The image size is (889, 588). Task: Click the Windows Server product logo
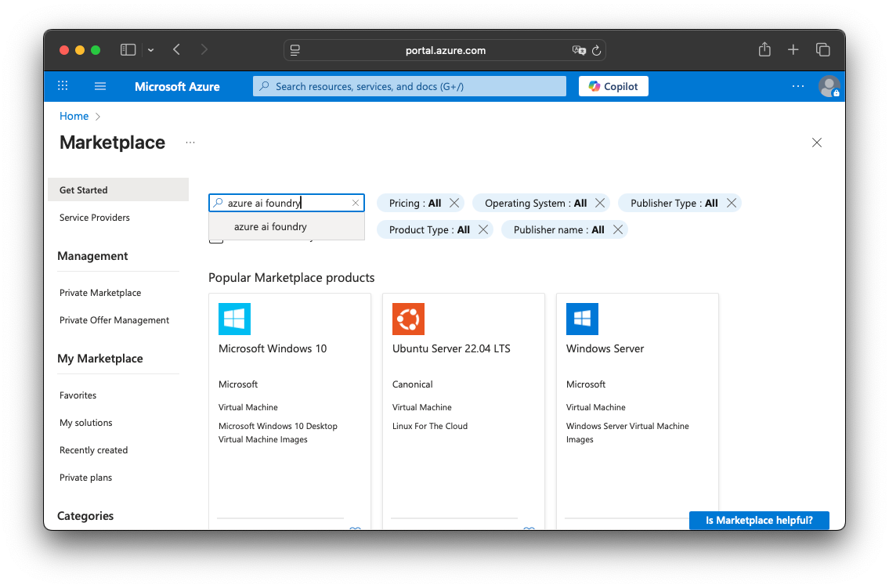582,319
